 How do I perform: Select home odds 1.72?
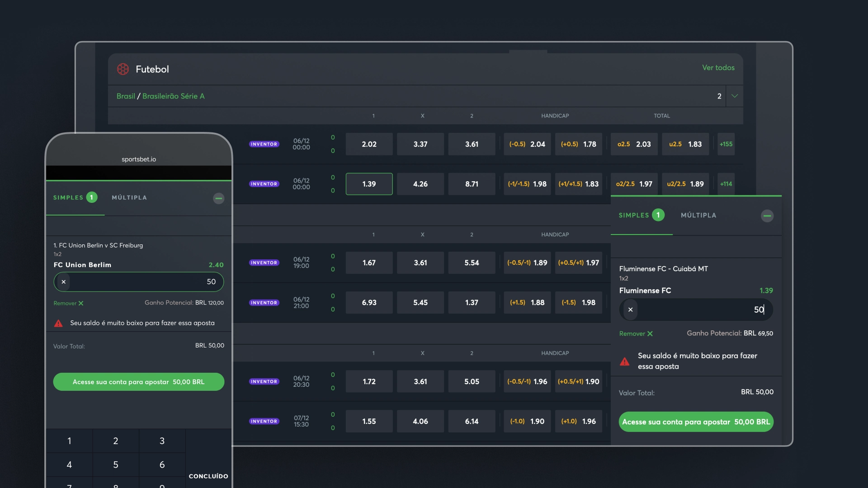pos(369,381)
